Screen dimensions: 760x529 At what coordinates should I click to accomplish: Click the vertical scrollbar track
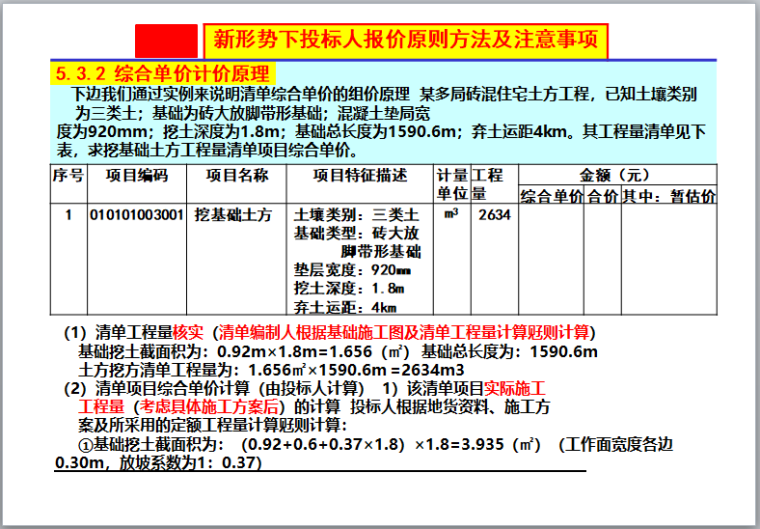753,264
